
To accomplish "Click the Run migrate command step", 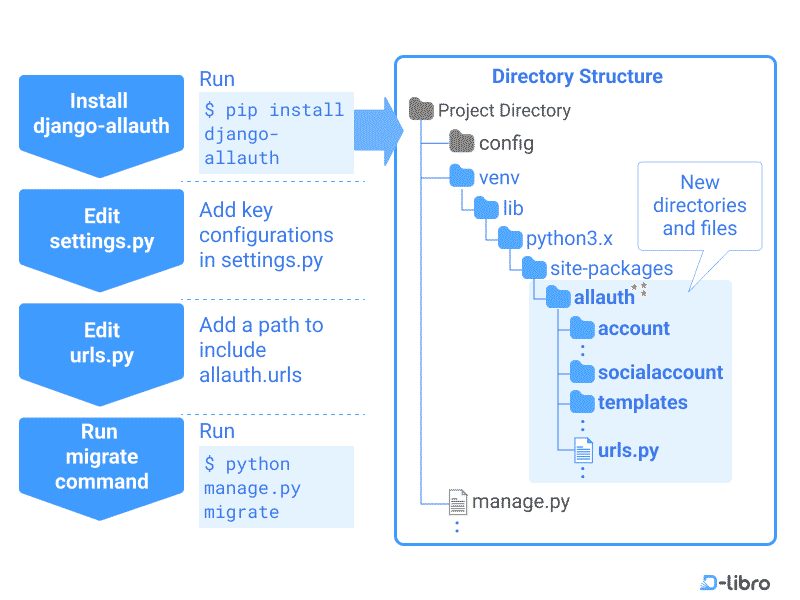I will coord(100,457).
